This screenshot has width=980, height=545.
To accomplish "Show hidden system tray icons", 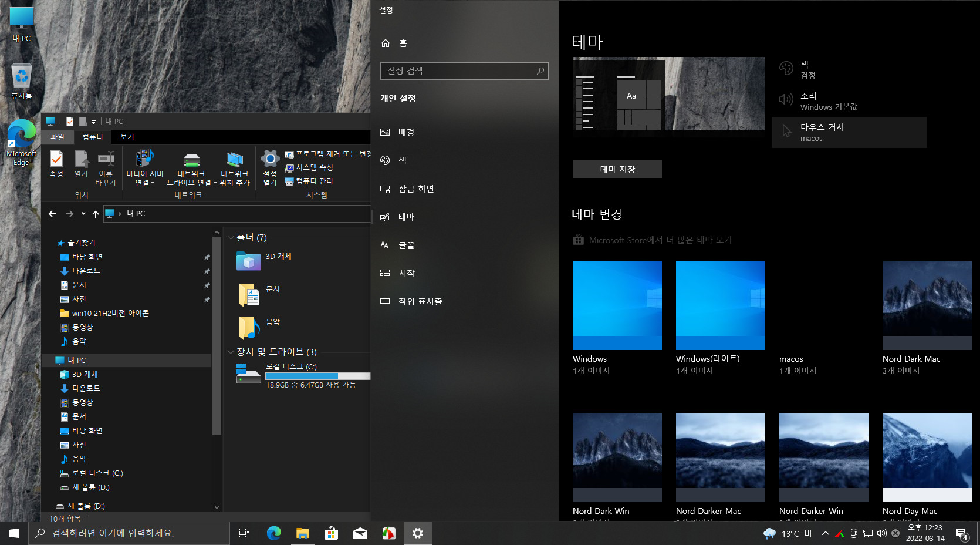I will (825, 533).
